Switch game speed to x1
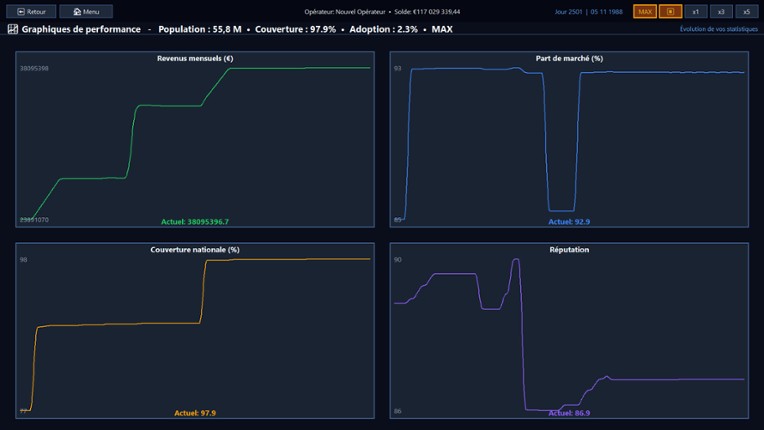 click(x=696, y=11)
